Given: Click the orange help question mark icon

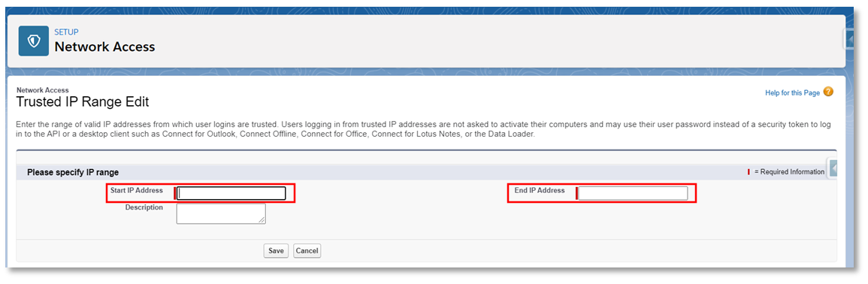Looking at the screenshot, I should tap(828, 92).
